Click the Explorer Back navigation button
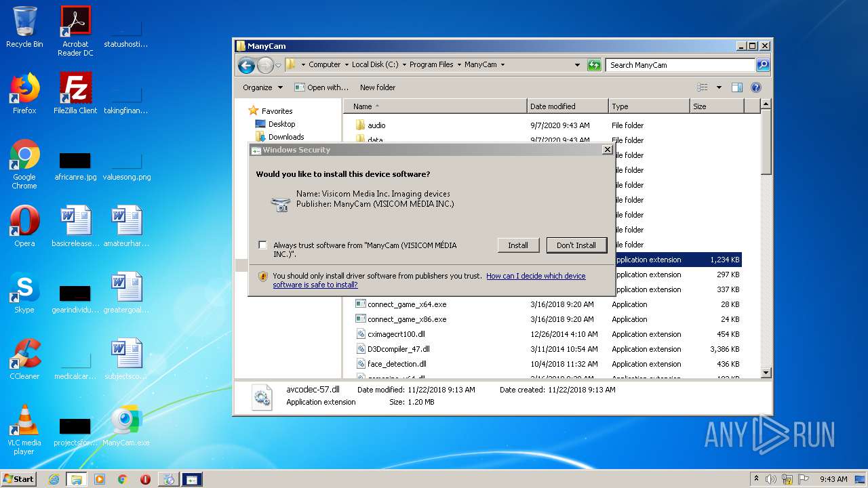868x488 pixels. 247,65
